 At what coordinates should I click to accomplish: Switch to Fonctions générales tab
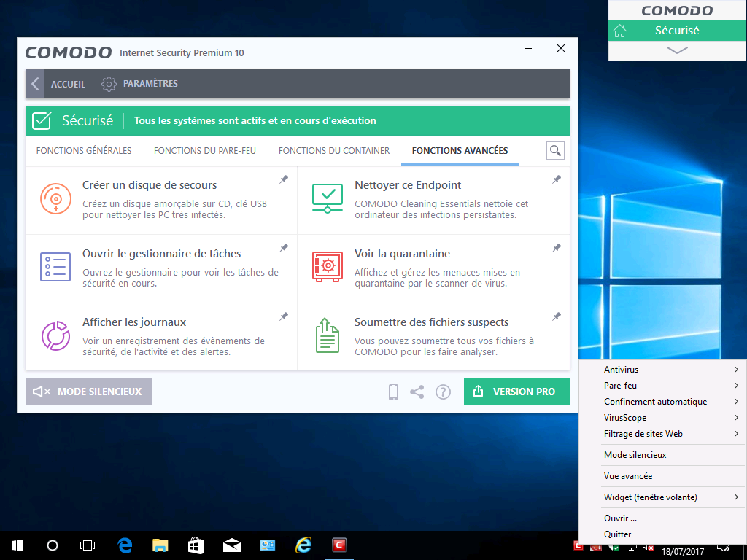84,151
